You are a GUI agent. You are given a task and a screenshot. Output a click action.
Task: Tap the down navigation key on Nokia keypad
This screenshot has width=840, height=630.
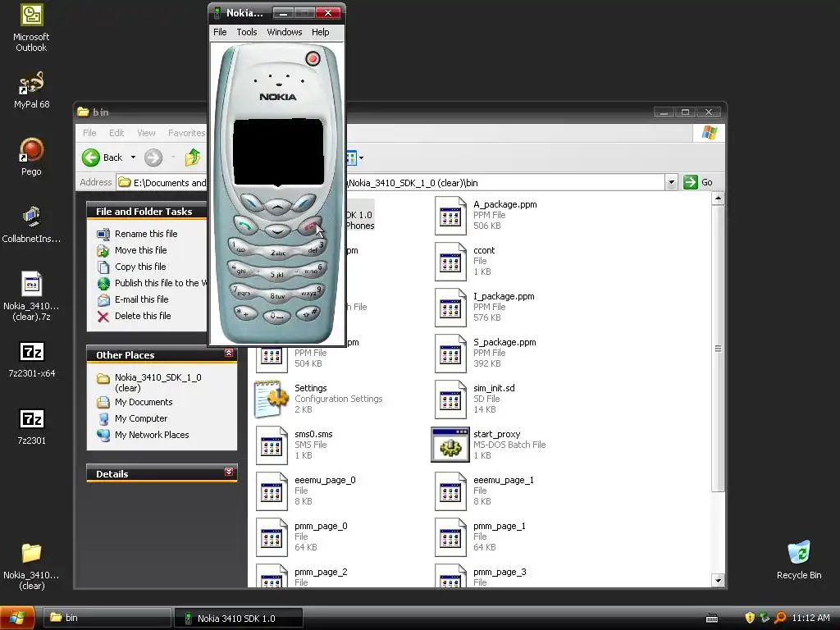click(x=277, y=231)
